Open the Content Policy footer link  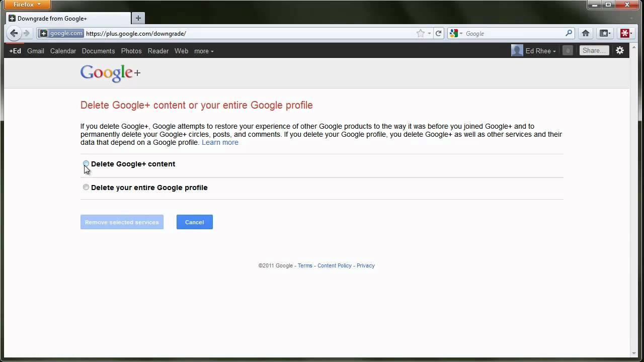click(335, 265)
